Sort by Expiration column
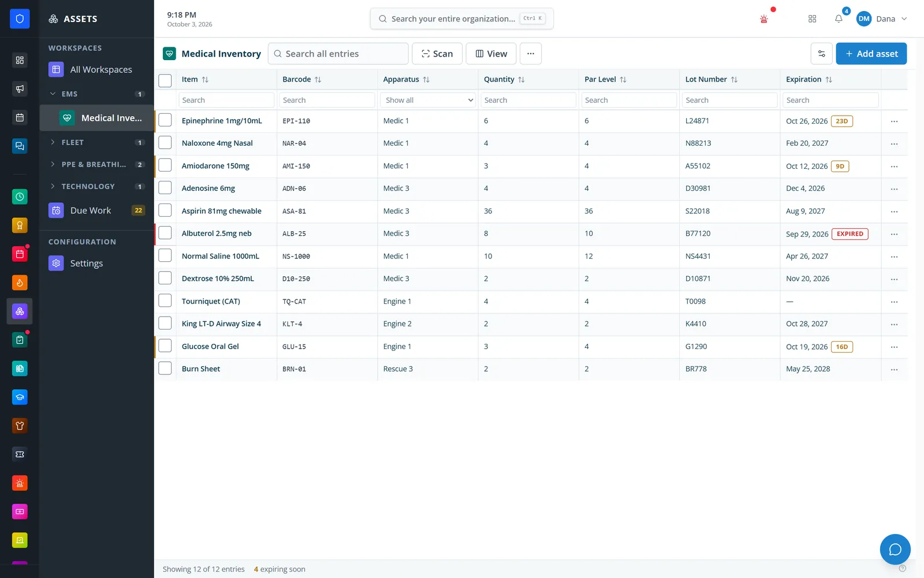The image size is (924, 578). pos(829,80)
